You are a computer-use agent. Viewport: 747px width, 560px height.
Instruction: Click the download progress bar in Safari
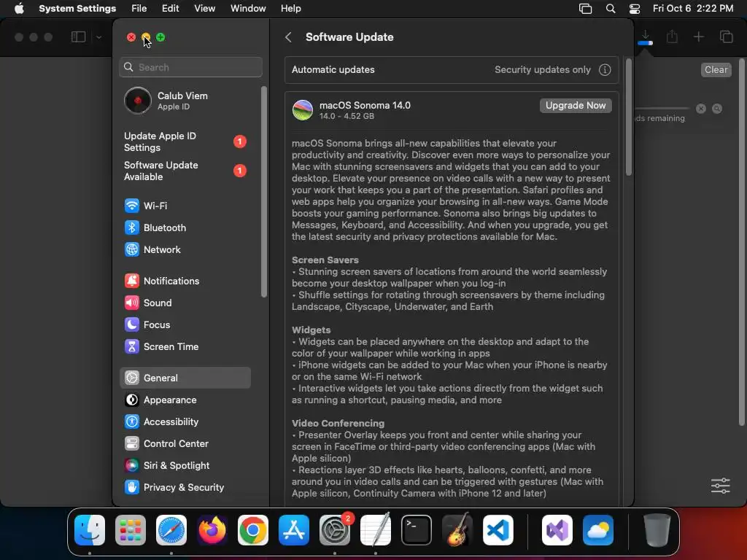(662, 109)
